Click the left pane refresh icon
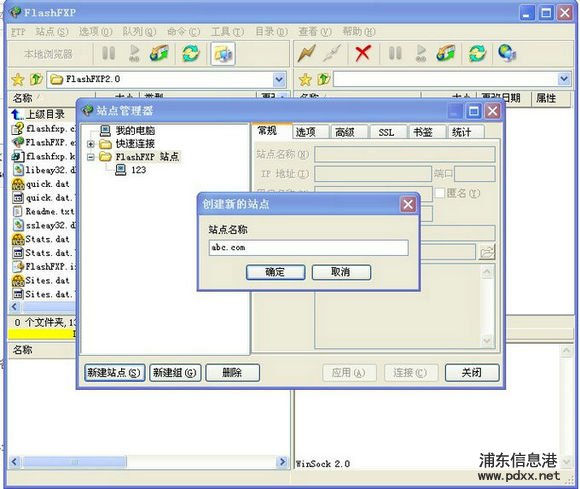The image size is (580, 489). coord(190,54)
